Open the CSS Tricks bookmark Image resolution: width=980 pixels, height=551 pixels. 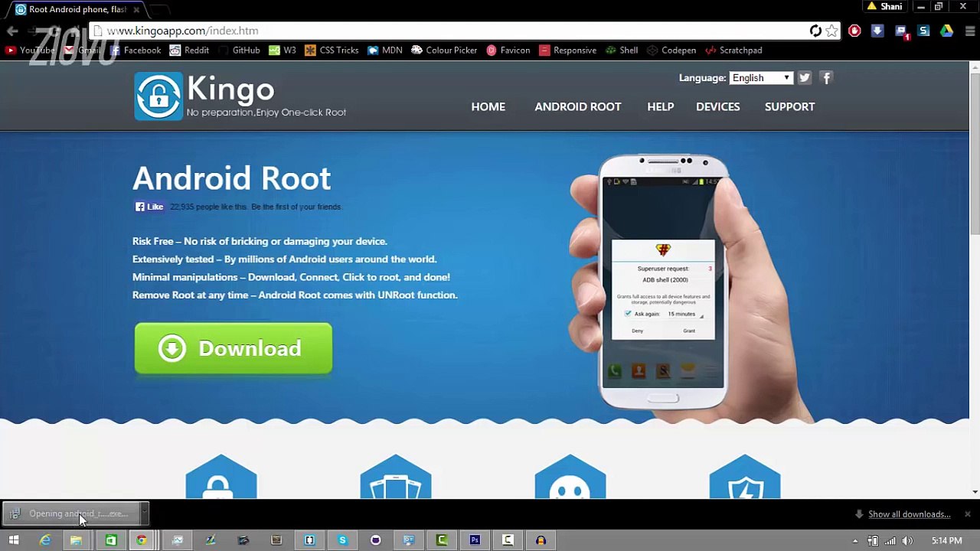(x=332, y=50)
